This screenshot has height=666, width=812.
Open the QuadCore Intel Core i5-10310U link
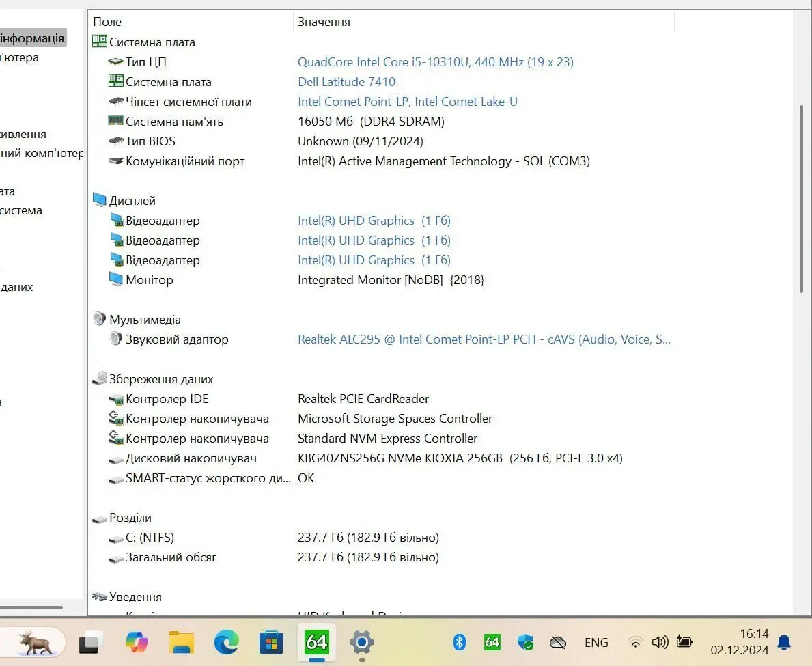(x=435, y=62)
